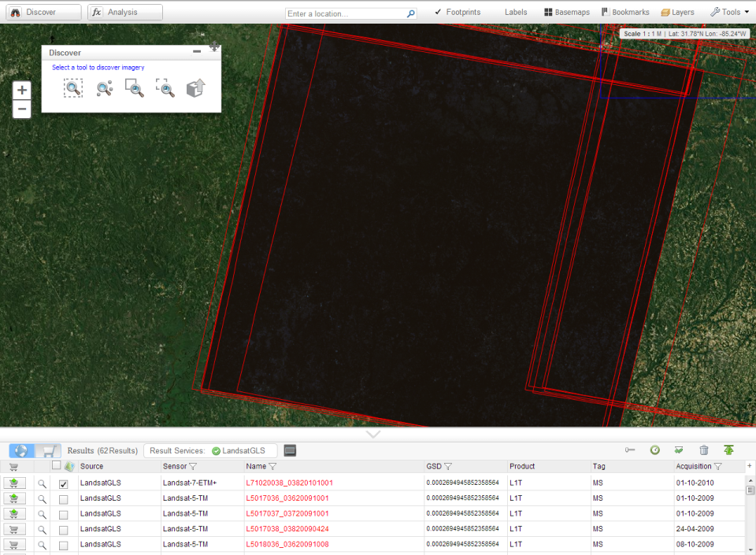The height and width of the screenshot is (555, 756).
Task: Collapse the results panel chevron
Action: click(x=373, y=435)
